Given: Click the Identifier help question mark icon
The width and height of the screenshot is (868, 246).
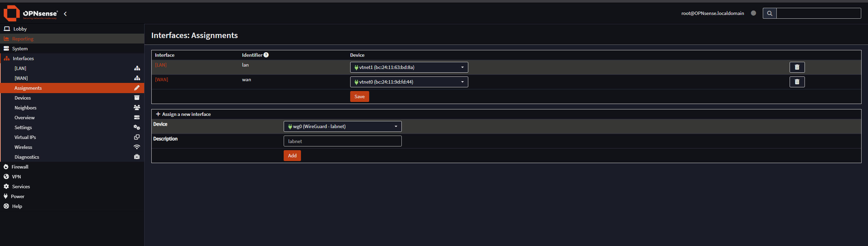Looking at the screenshot, I should pos(266,55).
